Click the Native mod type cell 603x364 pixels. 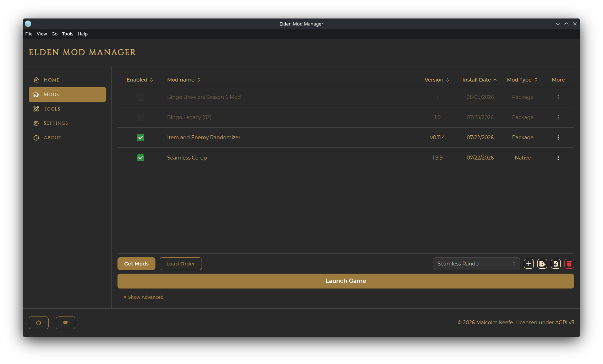(523, 158)
